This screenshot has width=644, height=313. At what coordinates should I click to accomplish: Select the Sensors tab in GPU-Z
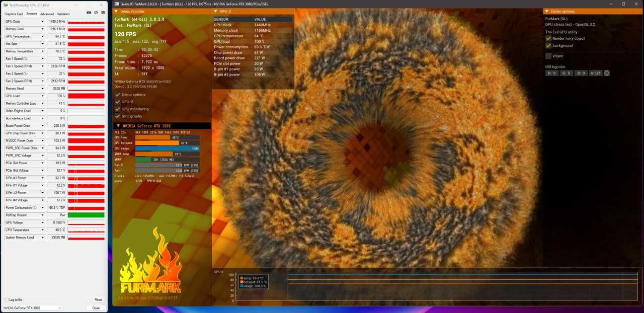coord(32,14)
